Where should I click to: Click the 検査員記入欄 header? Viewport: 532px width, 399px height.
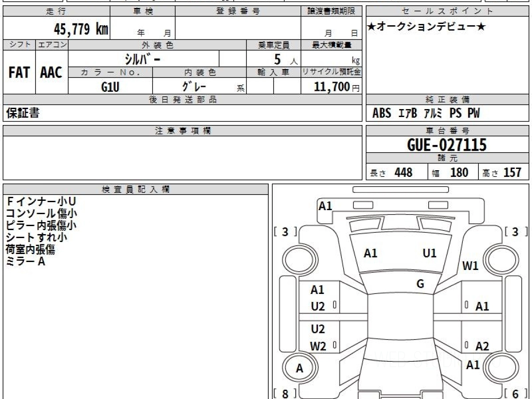click(136, 189)
